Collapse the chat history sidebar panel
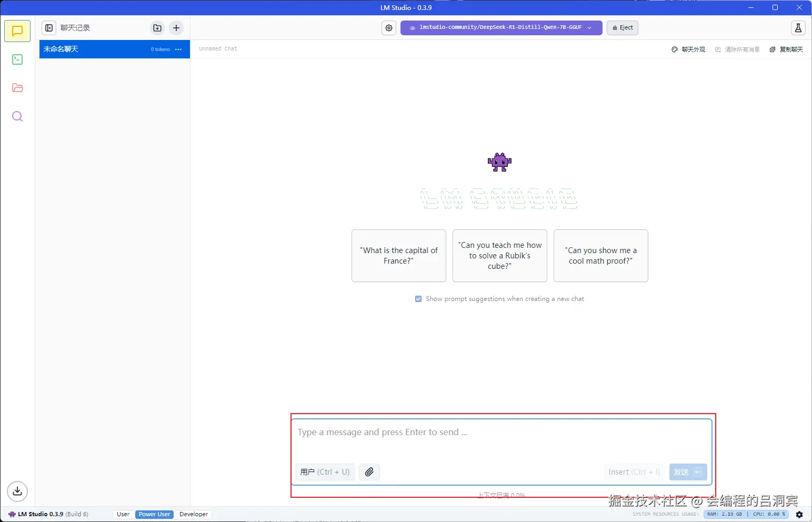 [49, 28]
